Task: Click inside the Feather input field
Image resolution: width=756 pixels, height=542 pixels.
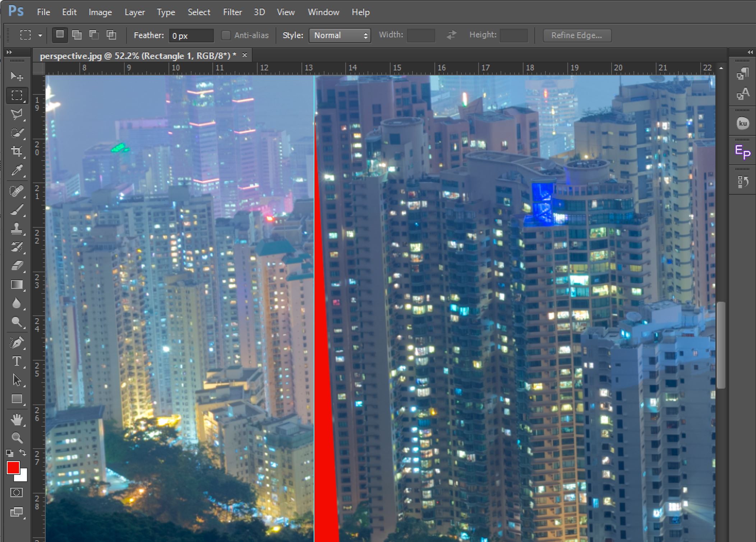Action: click(x=190, y=36)
